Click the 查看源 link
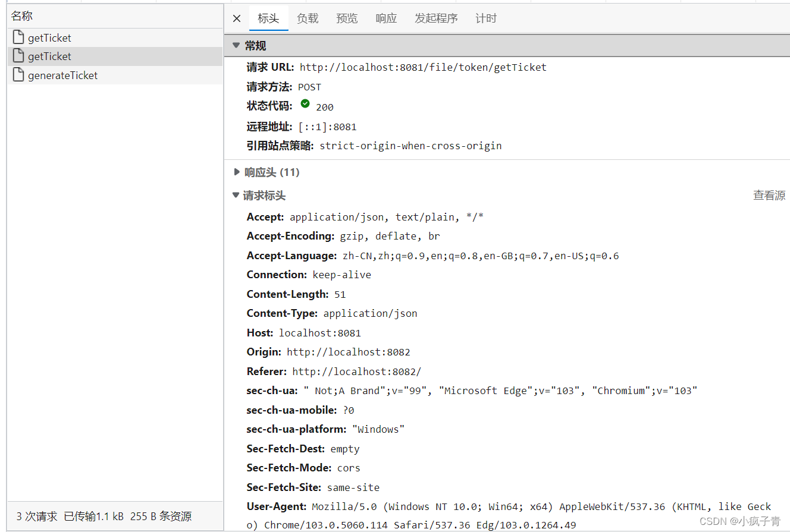This screenshot has width=790, height=532. [769, 196]
